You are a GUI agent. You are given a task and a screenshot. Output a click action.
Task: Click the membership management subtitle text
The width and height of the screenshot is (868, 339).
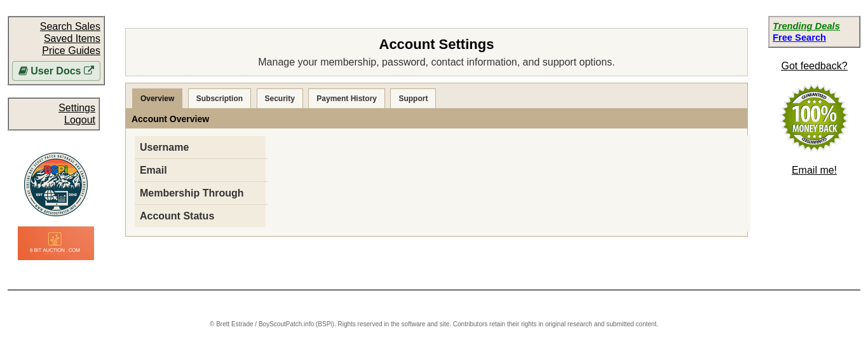click(x=437, y=62)
